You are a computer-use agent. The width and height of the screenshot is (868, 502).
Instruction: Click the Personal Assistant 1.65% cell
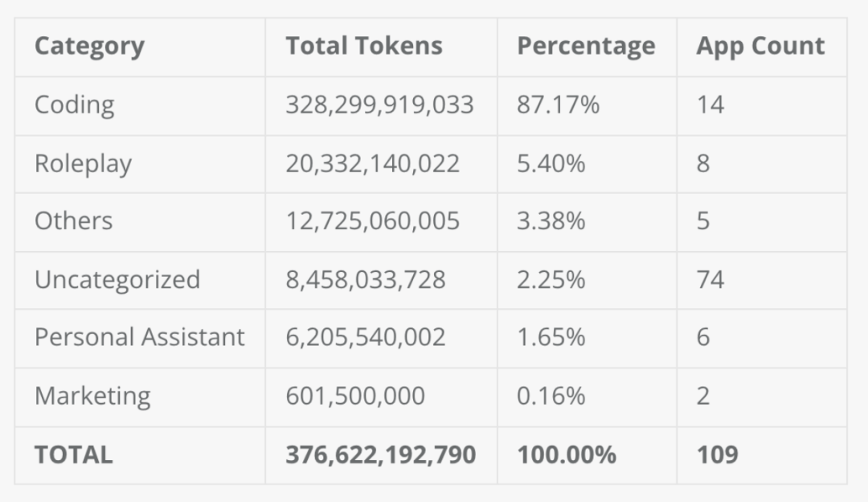[x=551, y=337]
